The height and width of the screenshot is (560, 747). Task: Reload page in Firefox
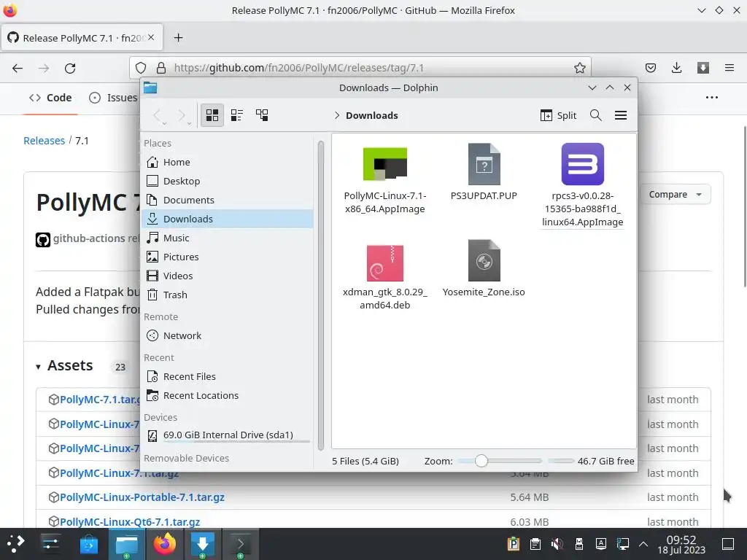70,68
